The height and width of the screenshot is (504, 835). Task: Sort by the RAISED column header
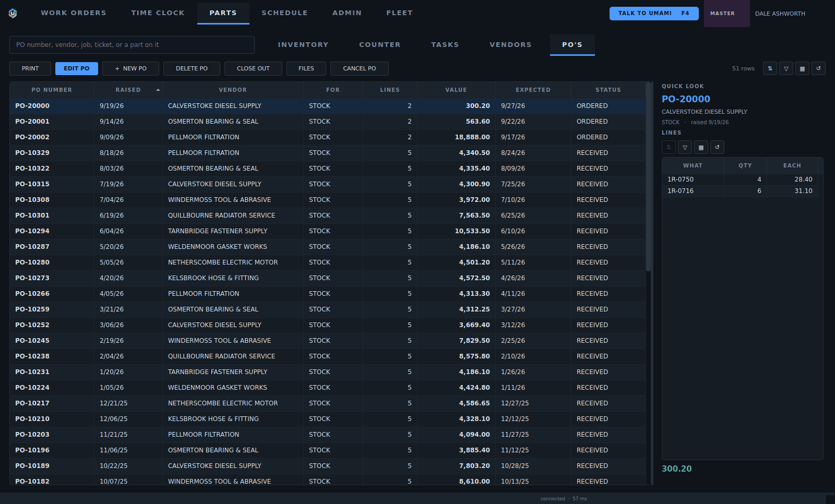[128, 90]
